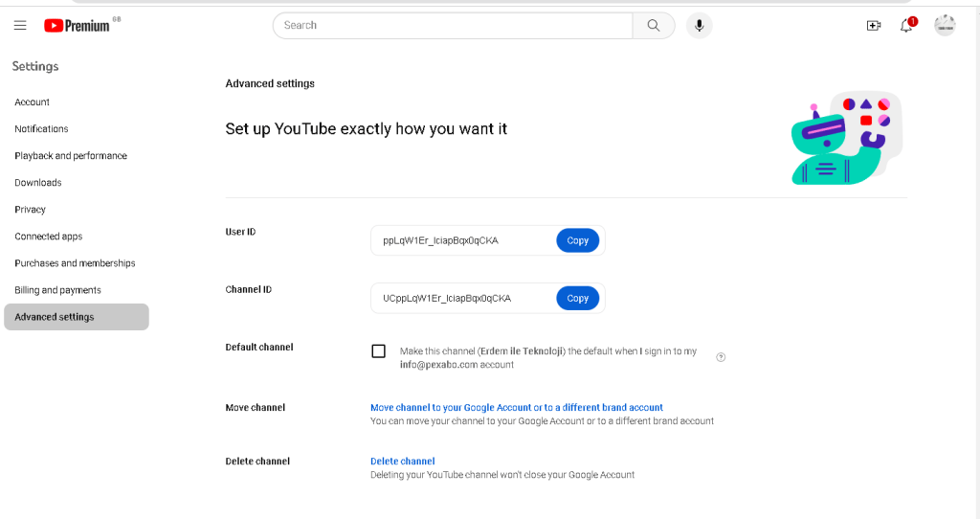
Task: Select Advanced settings in sidebar
Action: (77, 317)
